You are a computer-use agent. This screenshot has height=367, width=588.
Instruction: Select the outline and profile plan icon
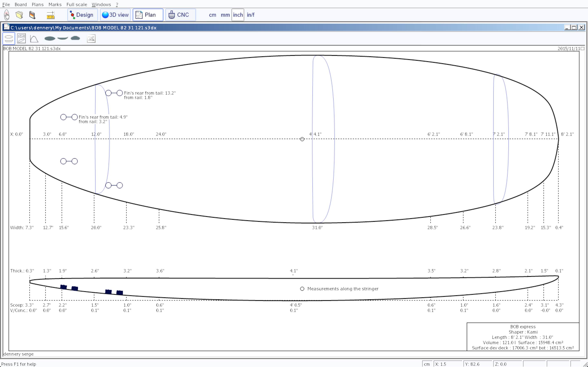coord(9,39)
